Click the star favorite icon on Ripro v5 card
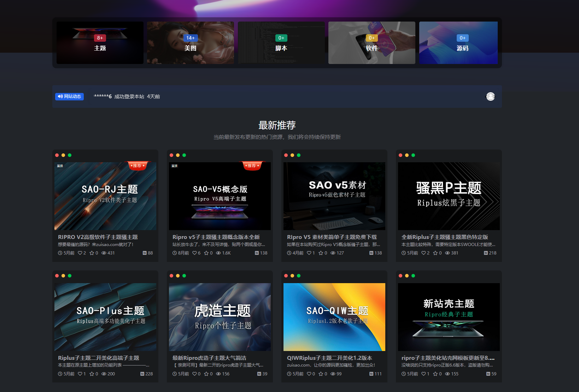Viewport: 579px width, 392px height. (206, 253)
